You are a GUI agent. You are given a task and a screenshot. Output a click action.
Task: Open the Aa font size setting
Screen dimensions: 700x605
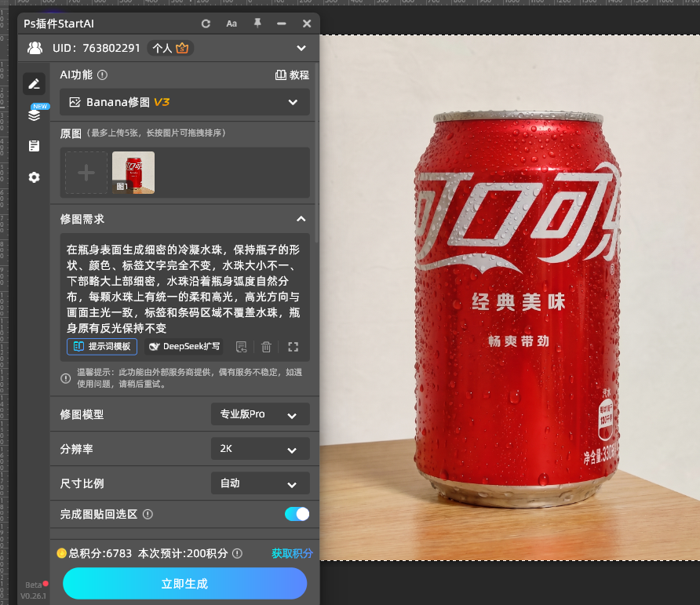click(x=232, y=24)
